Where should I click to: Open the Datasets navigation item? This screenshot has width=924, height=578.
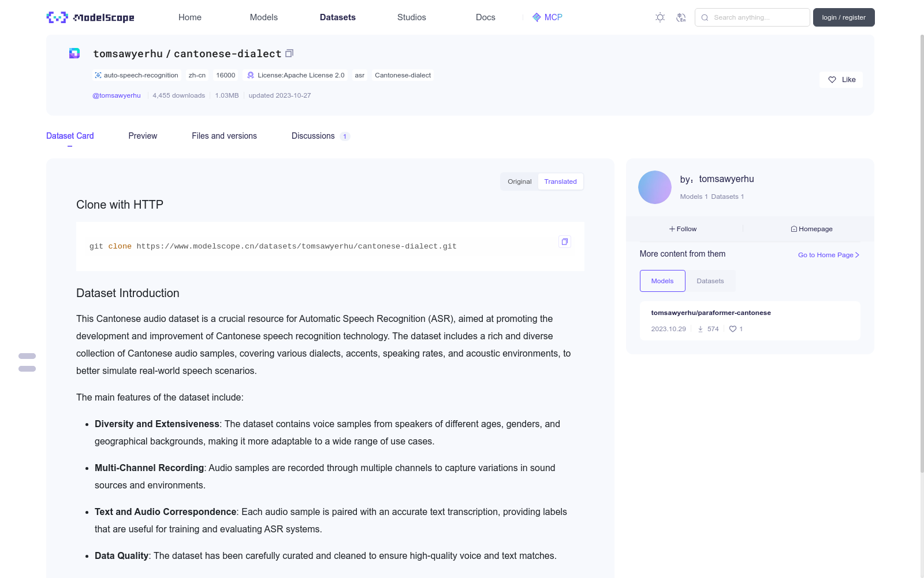[338, 17]
